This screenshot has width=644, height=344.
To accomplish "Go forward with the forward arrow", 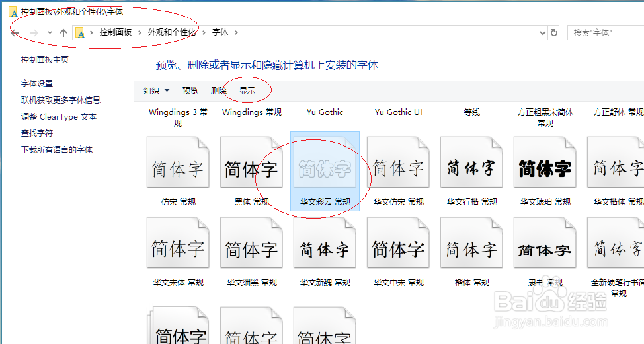I will (x=34, y=33).
